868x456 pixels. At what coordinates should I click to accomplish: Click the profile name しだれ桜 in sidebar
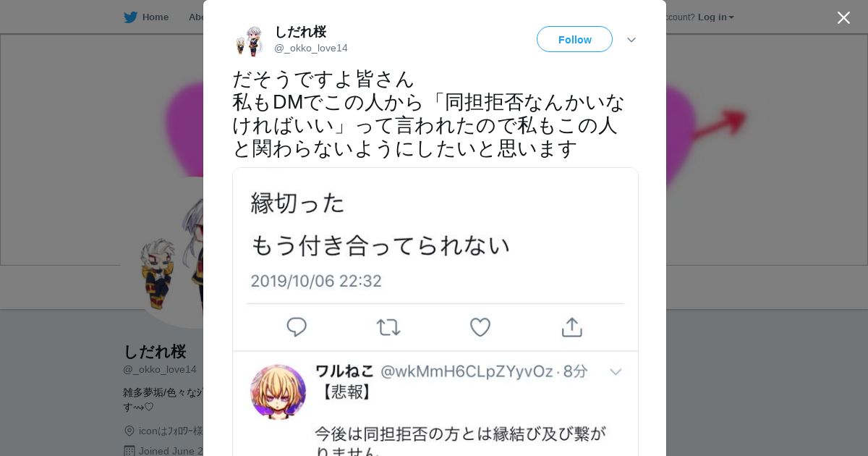coord(155,352)
